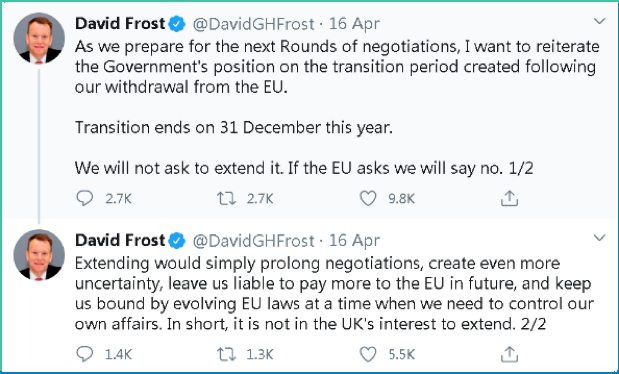Open @DavidGHFrost handle in second tweet
Screen dimensions: 619x374
pos(253,241)
